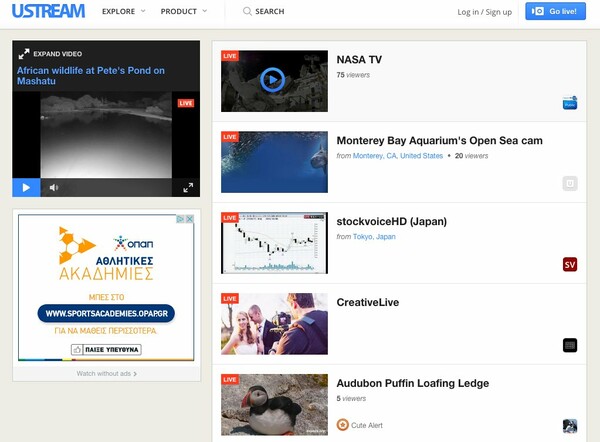Close the OPAP advertisement
The image size is (600, 442).
[189, 219]
